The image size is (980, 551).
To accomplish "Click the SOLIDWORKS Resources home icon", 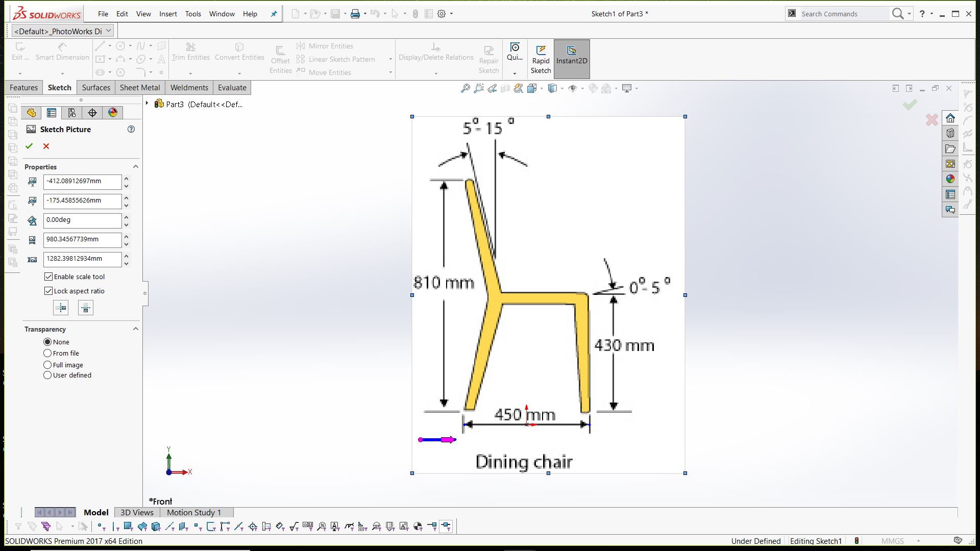I will point(950,118).
